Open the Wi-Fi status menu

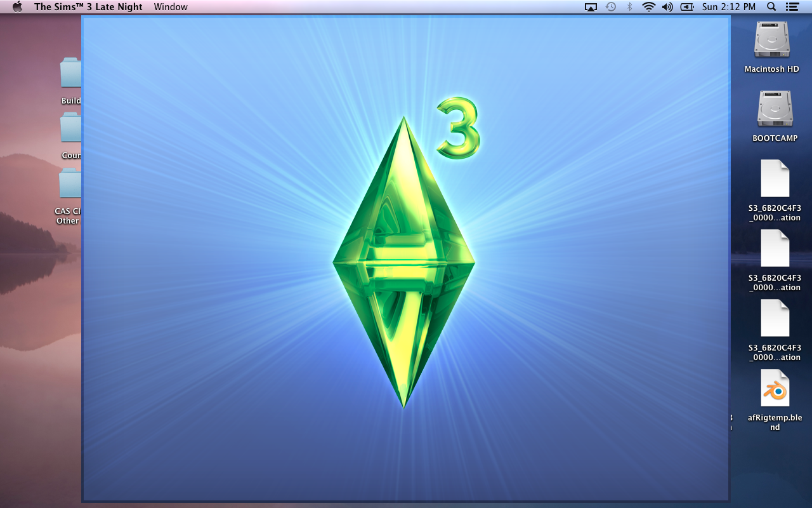(648, 7)
